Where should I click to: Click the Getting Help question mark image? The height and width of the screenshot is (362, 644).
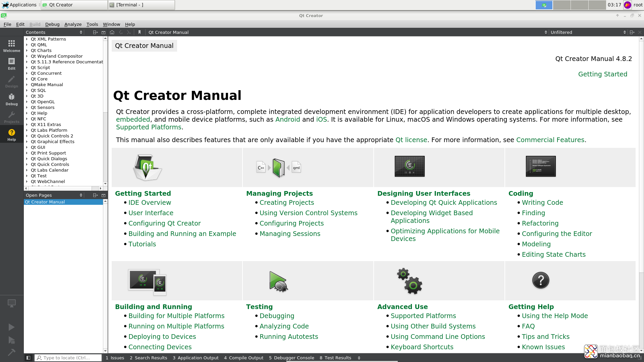(541, 281)
